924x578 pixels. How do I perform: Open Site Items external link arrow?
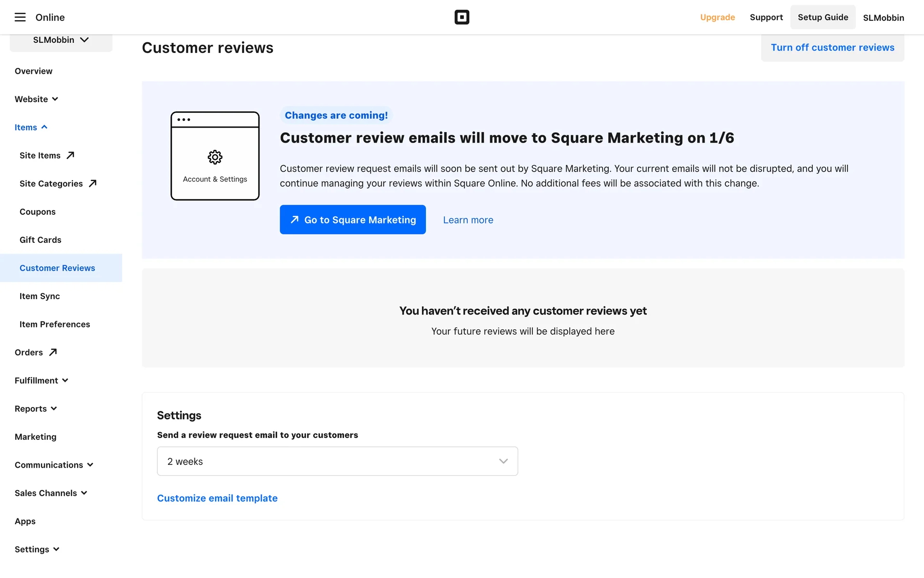tap(70, 155)
